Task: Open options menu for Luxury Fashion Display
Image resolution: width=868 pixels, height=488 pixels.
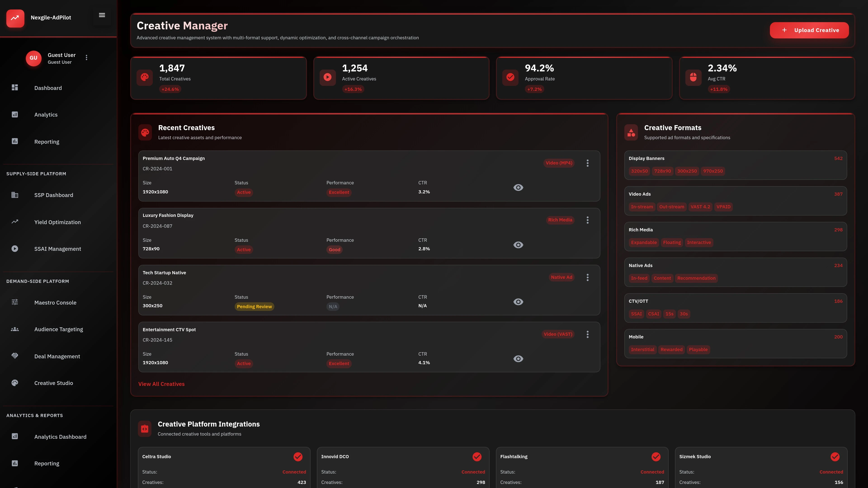Action: (x=587, y=220)
